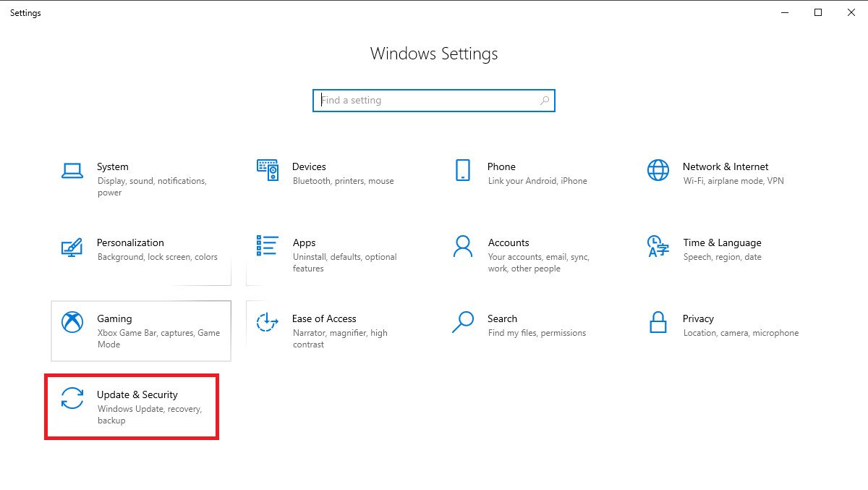868x490 pixels.
Task: Click the Personalization paintbrush icon
Action: pos(72,247)
